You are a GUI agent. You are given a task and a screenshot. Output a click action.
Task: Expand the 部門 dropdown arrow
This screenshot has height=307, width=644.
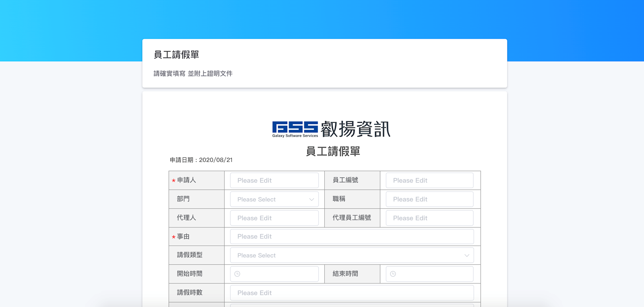(311, 200)
